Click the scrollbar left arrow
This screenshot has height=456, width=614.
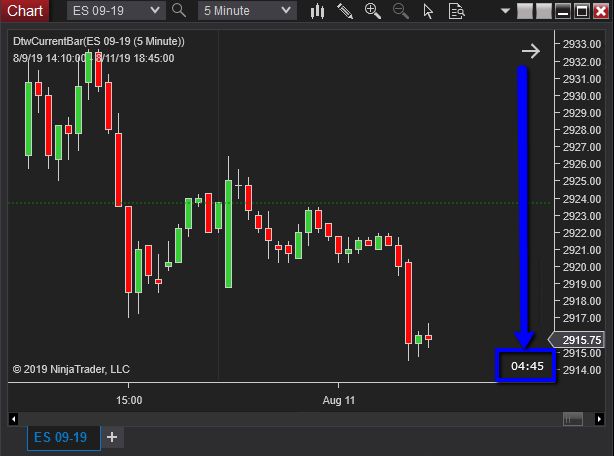tap(13, 419)
